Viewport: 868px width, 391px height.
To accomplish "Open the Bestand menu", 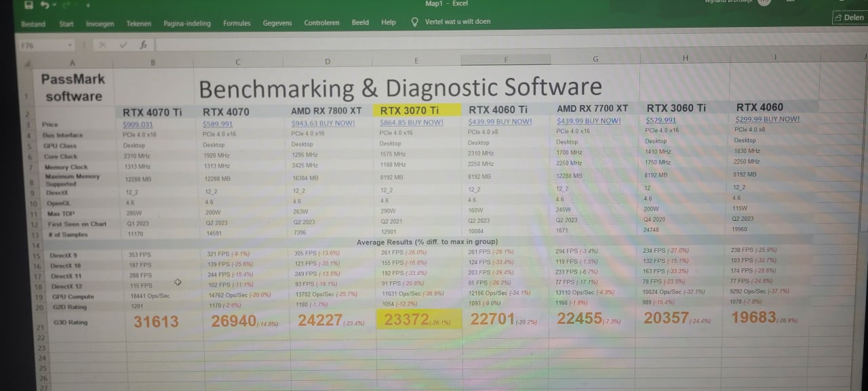I will click(33, 24).
